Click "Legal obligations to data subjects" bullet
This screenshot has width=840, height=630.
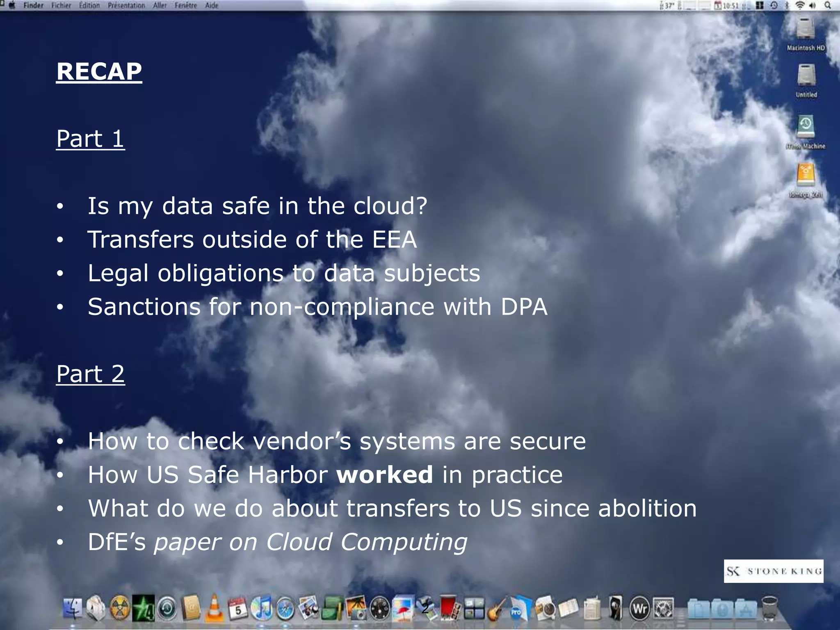(284, 273)
